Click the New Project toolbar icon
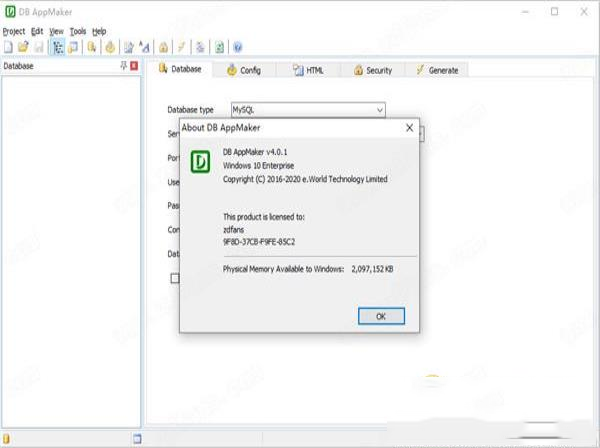Screen dimensions: 600x448 8,47
